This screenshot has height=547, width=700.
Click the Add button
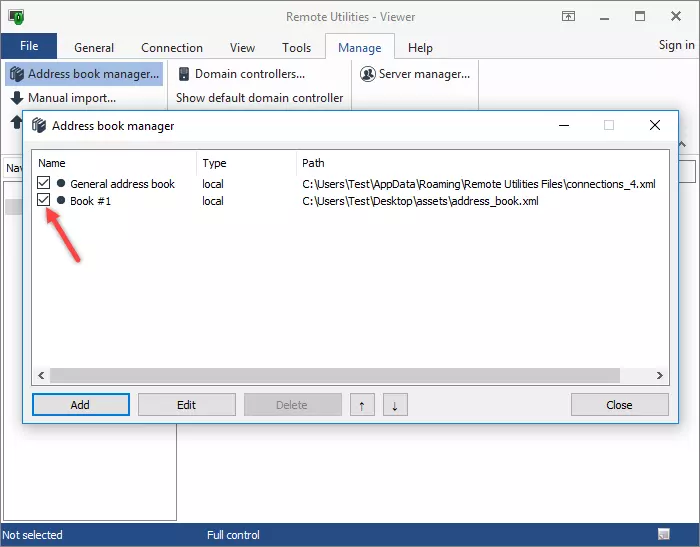pos(81,405)
